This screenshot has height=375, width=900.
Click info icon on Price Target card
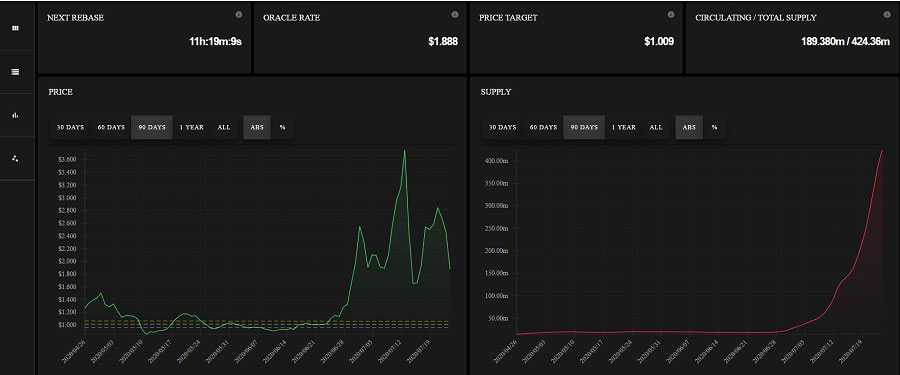pos(670,14)
